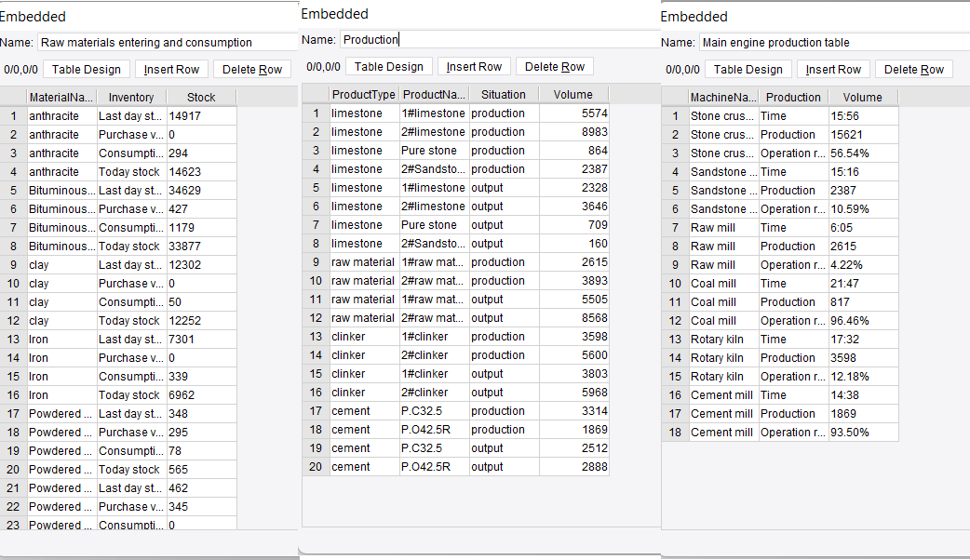
Task: Click Insert Row in main engine table
Action: pos(833,68)
